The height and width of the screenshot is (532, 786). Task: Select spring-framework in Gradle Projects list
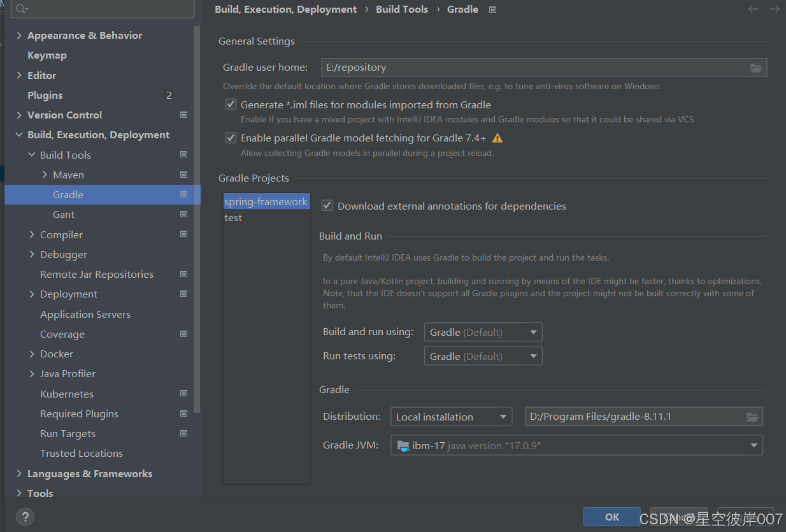pos(266,201)
